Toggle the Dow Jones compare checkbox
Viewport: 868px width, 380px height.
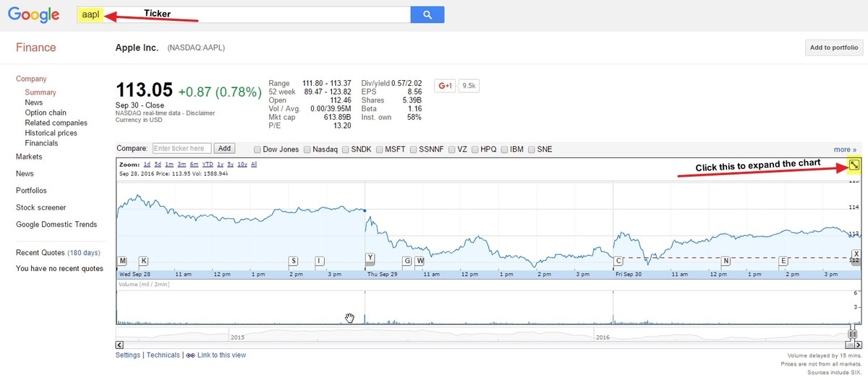[x=258, y=150]
